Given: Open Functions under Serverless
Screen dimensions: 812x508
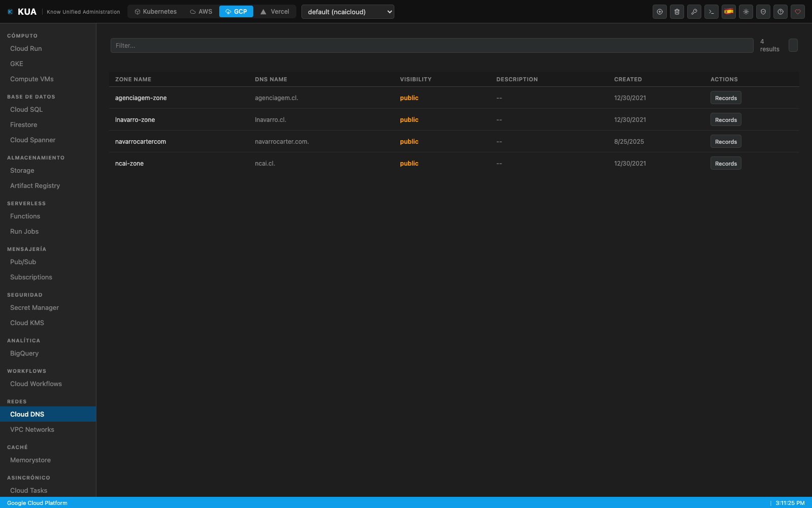Looking at the screenshot, I should (48, 216).
